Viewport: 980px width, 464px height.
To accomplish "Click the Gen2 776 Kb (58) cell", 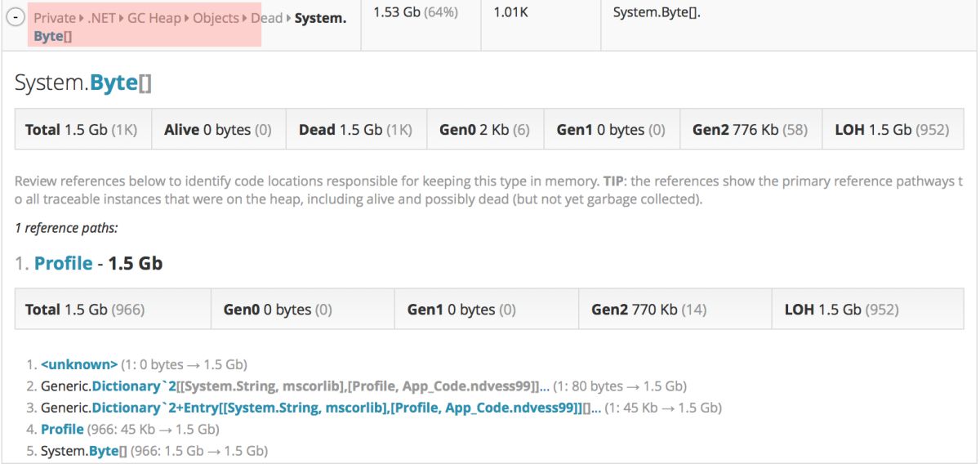I will click(x=750, y=130).
